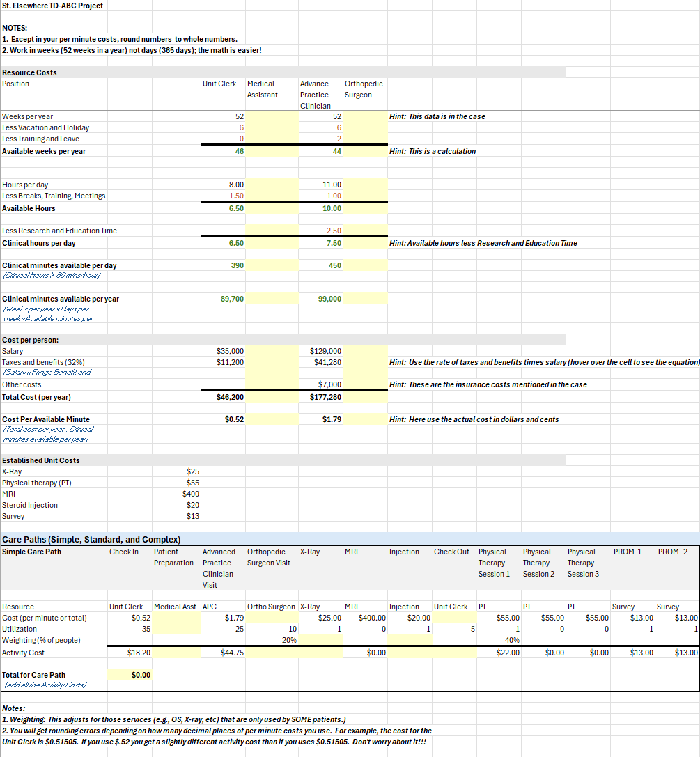Select Advance Practice Clinician available weeks value 44
The height and width of the screenshot is (757, 700).
click(x=320, y=151)
